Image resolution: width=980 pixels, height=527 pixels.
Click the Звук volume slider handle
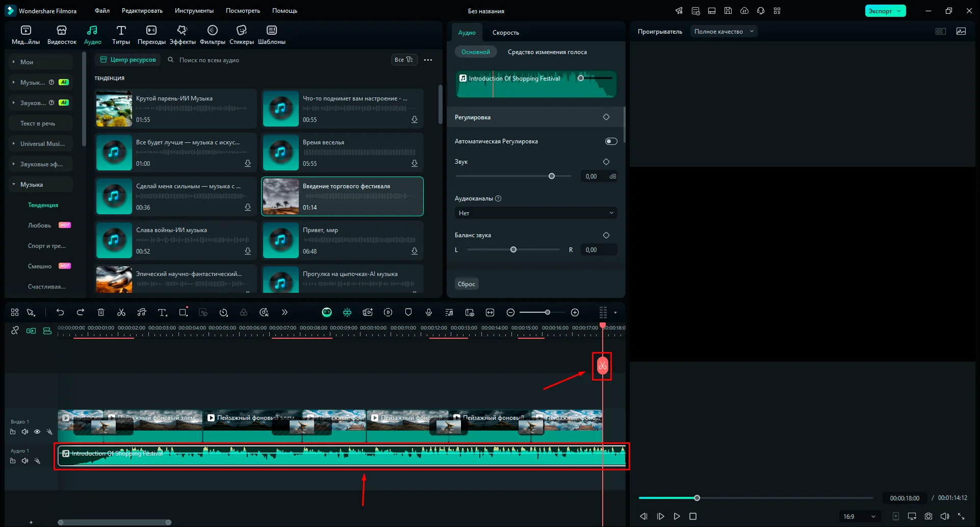tap(551, 176)
